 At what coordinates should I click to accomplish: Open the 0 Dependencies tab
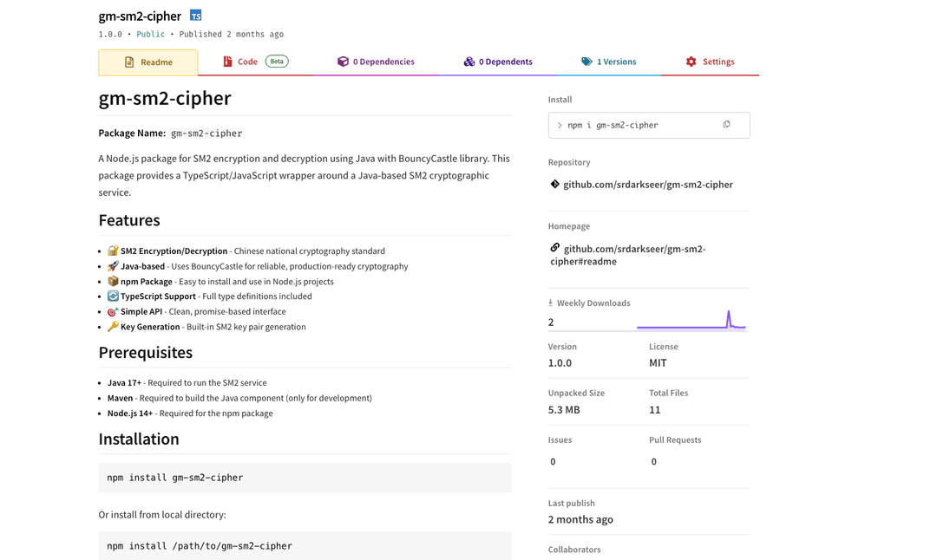(x=383, y=62)
